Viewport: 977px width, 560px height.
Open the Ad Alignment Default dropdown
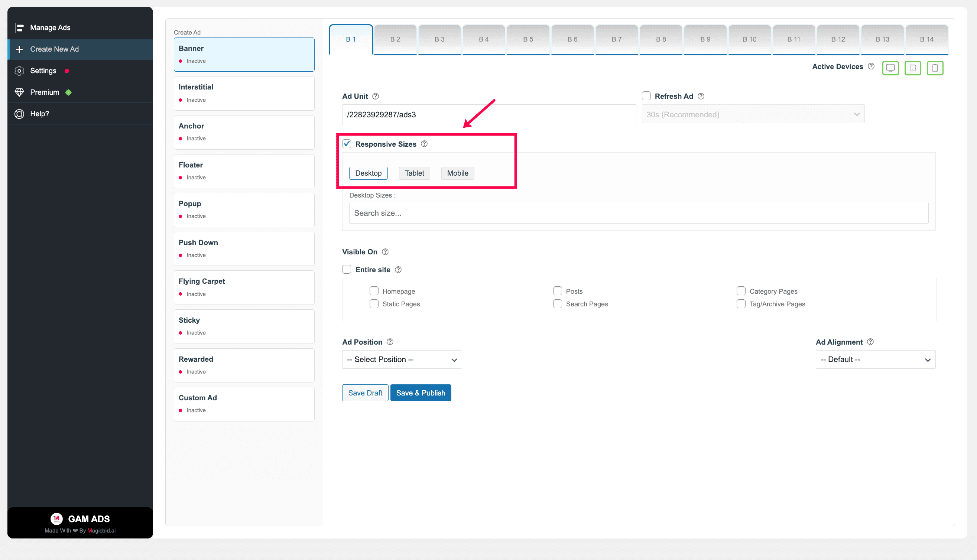[x=876, y=359]
